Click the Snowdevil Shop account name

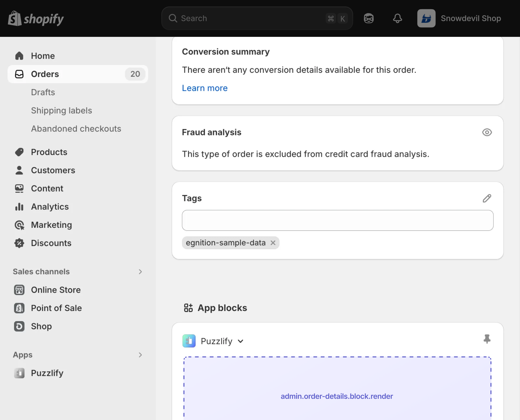(471, 18)
